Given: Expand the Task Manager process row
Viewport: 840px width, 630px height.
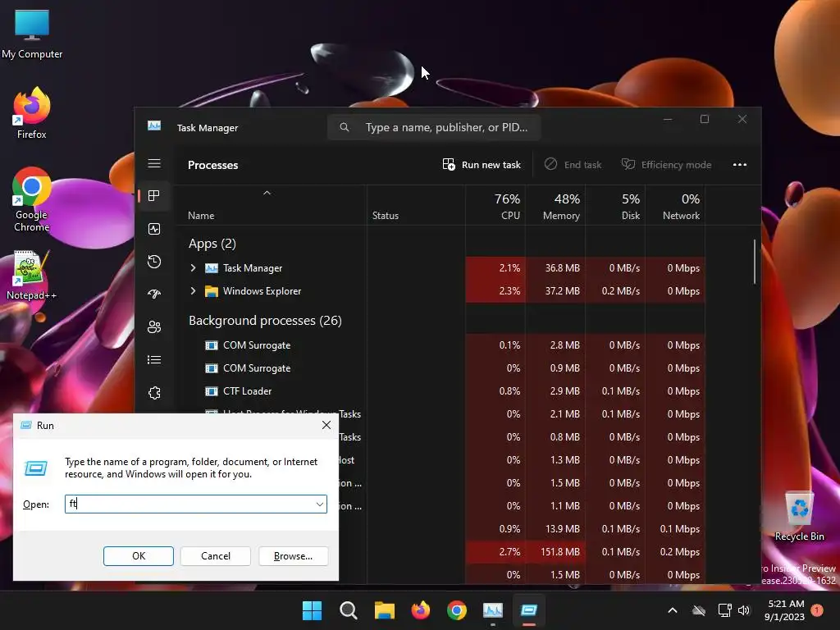Looking at the screenshot, I should pyautogui.click(x=194, y=268).
